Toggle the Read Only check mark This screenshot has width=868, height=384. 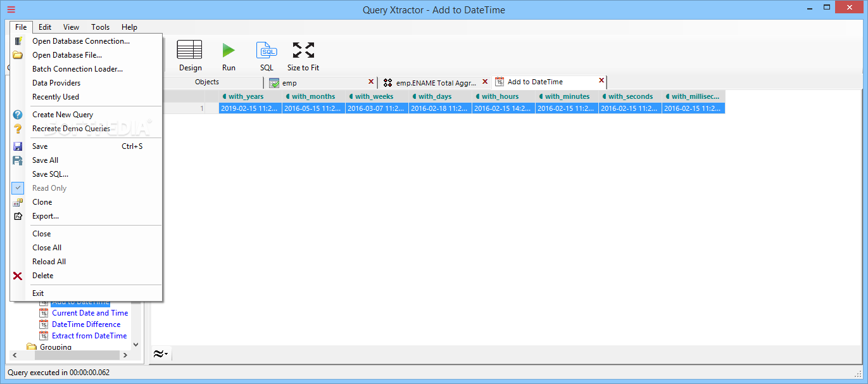(x=18, y=188)
